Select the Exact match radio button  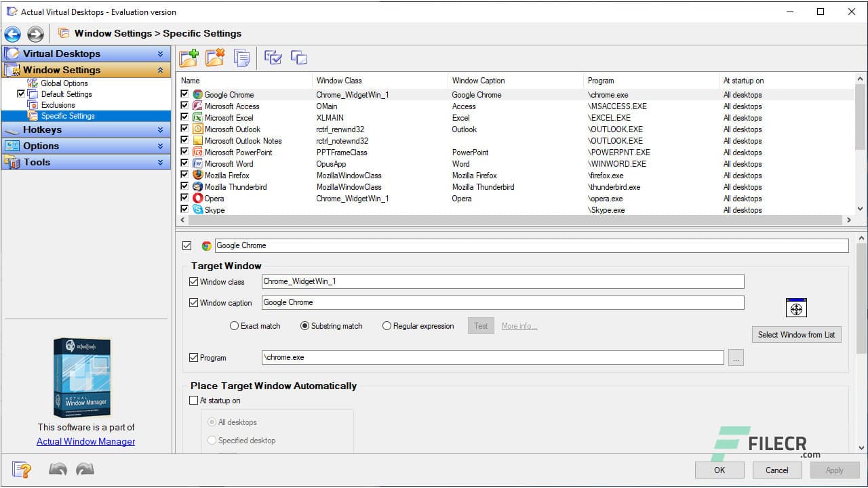click(x=235, y=326)
